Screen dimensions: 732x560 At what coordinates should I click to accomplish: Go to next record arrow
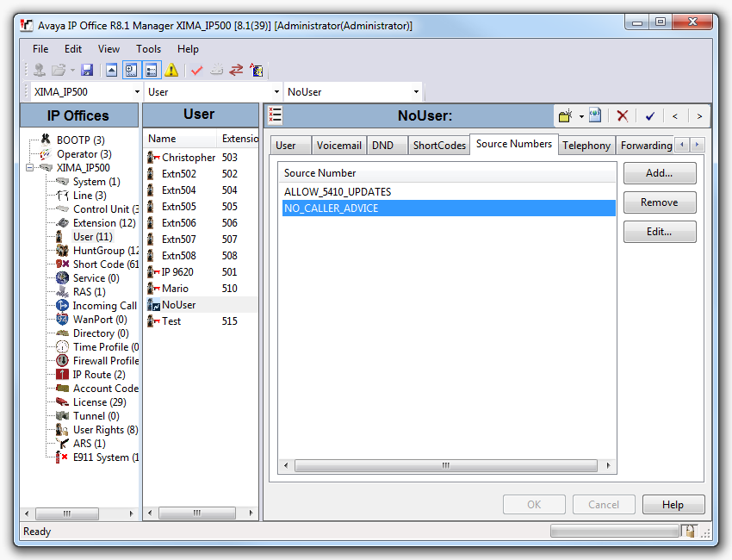pyautogui.click(x=699, y=116)
